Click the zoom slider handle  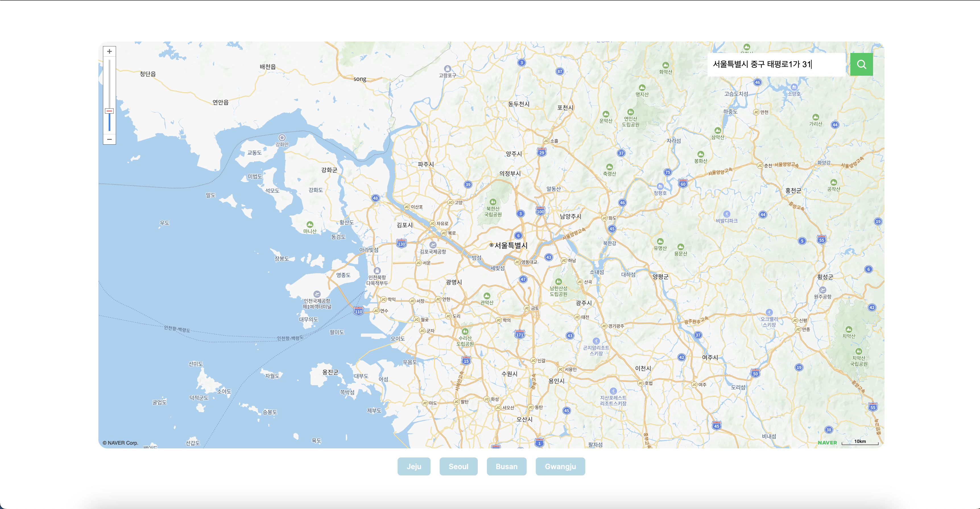(x=109, y=111)
